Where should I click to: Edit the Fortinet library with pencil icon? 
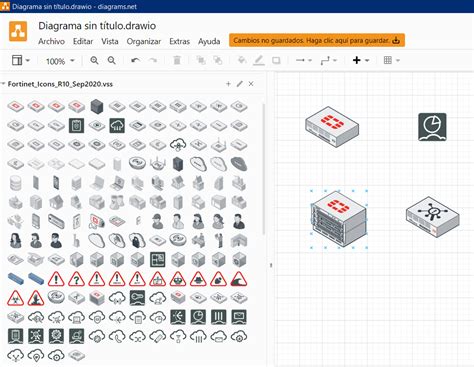point(240,84)
